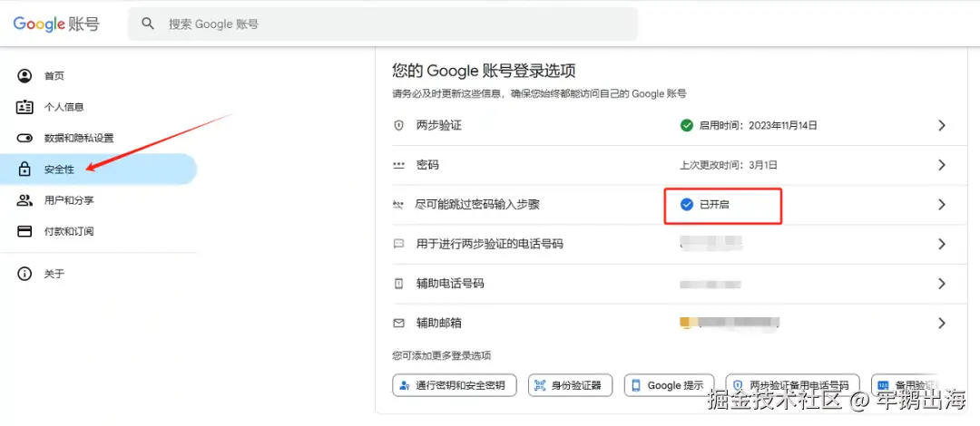Open the 首页 sidebar item
This screenshot has height=426, width=980.
click(x=98, y=76)
